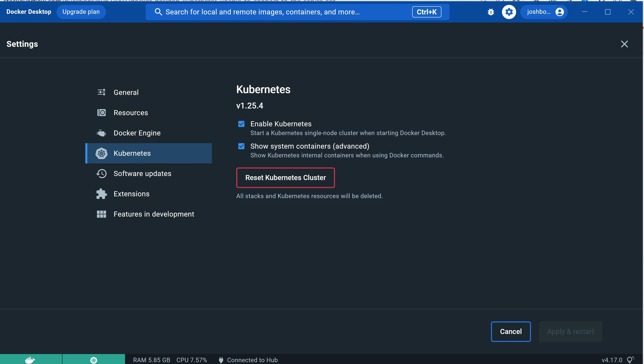This screenshot has height=364, width=644.
Task: Toggle Show system containers (advanced) checkbox
Action: [241, 146]
